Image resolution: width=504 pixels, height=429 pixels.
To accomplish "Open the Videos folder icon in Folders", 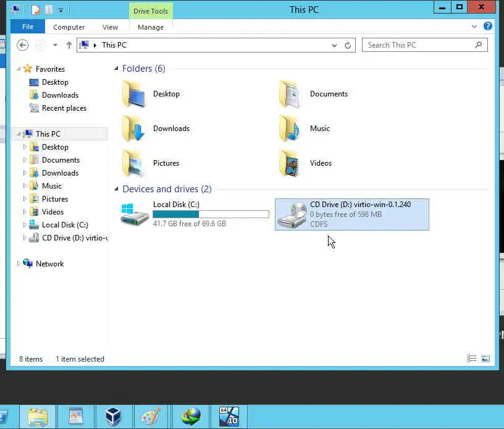I will tap(290, 163).
